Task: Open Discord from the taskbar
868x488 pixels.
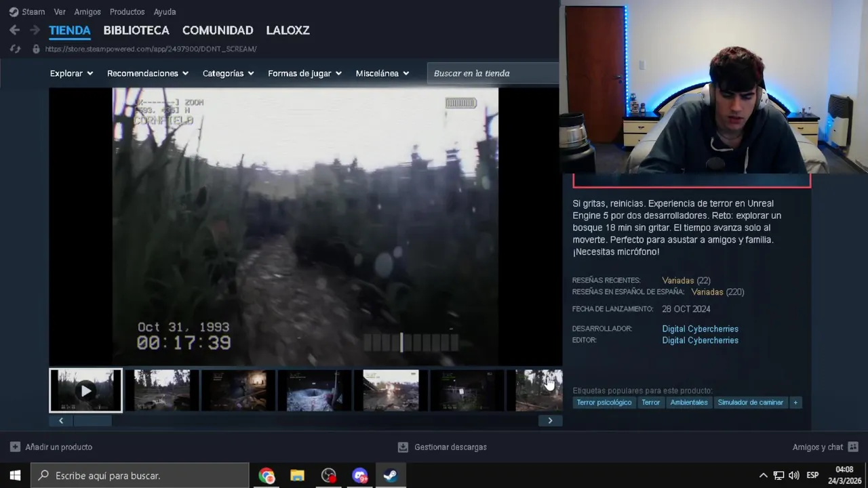Action: (x=359, y=476)
